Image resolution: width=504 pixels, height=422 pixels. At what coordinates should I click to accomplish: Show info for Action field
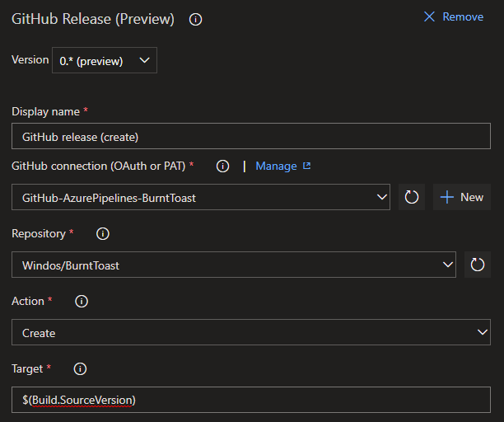[82, 302]
